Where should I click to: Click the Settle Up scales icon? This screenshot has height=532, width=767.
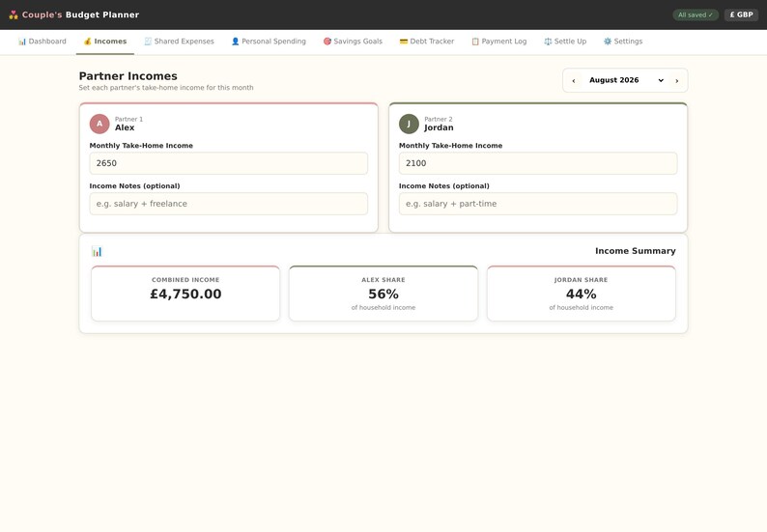(548, 42)
